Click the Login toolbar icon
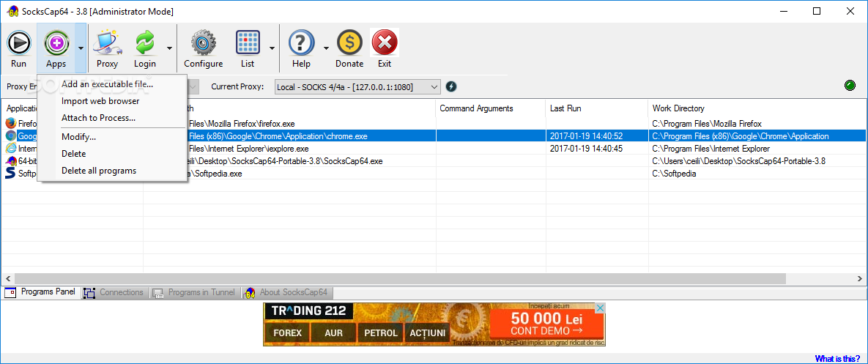Screen dimensions: 868x364 pos(145,42)
